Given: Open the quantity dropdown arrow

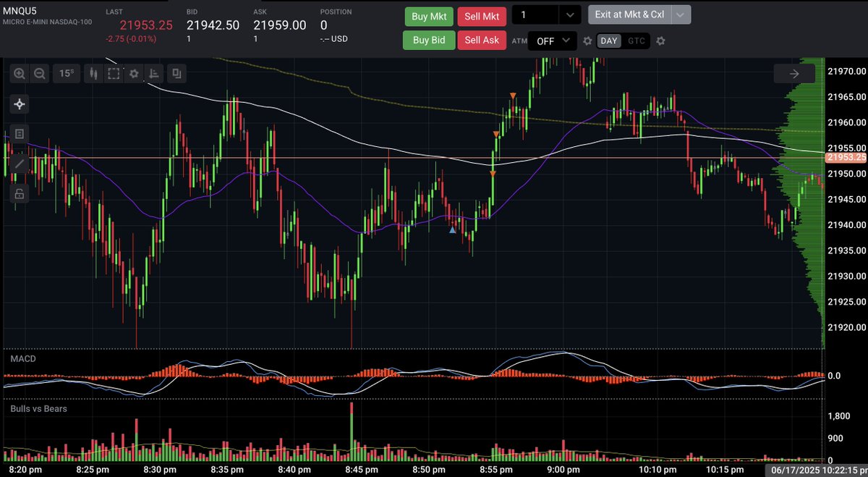Looking at the screenshot, I should pos(571,14).
